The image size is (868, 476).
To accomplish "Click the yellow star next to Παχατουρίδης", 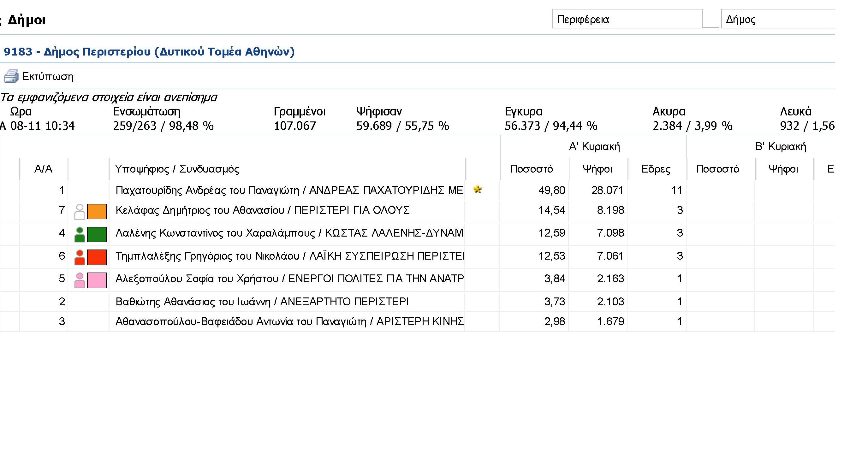I will pos(478,190).
